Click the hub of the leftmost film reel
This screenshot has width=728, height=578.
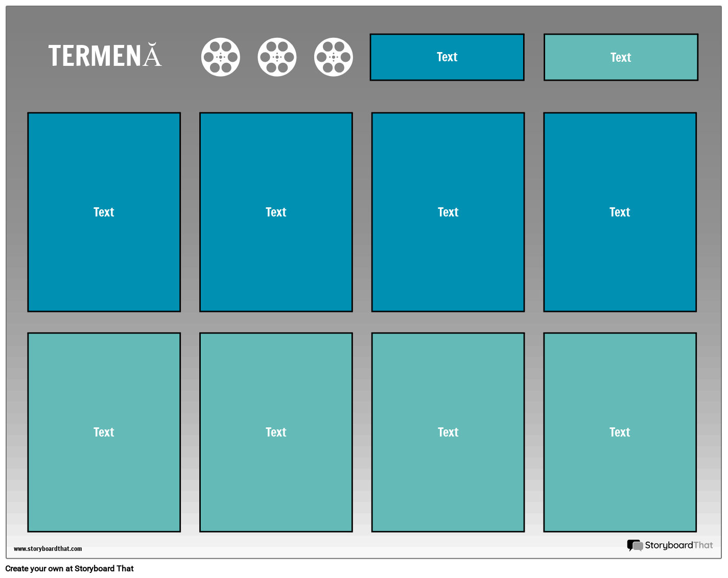tap(221, 57)
